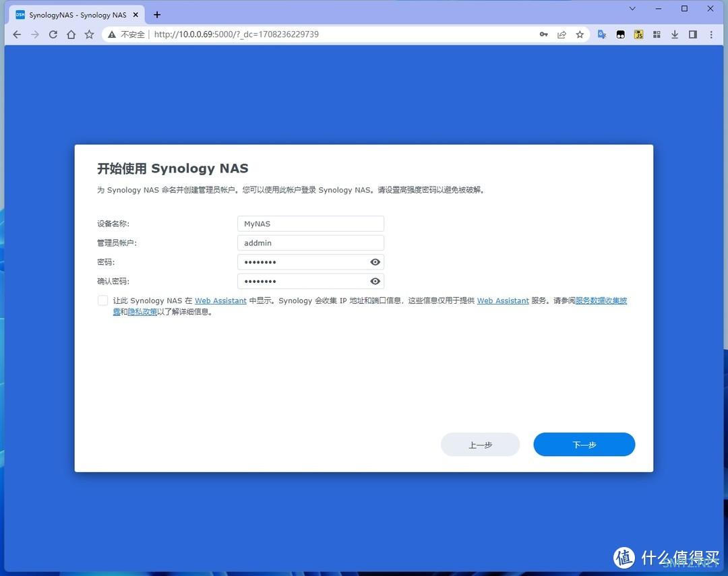Reload the page with the refresh icon

53,34
